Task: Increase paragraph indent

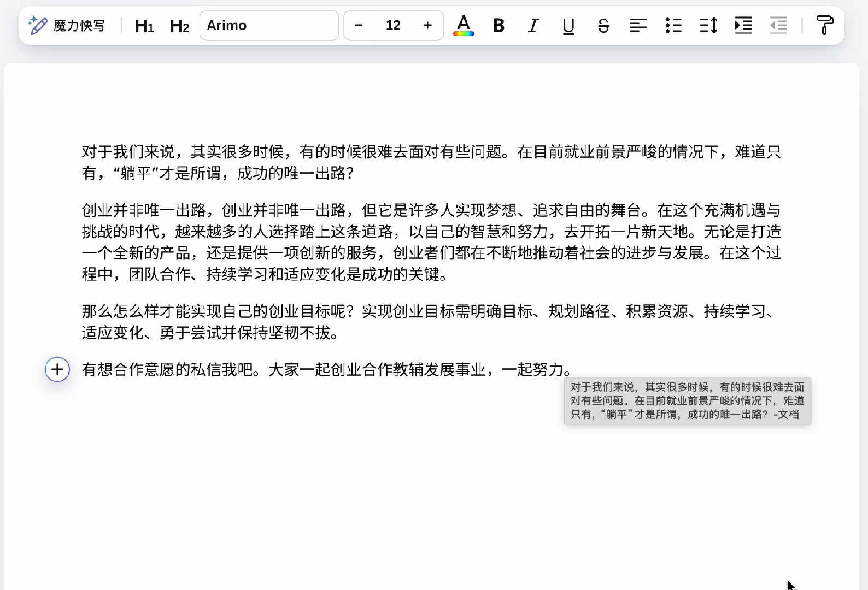Action: click(x=743, y=25)
